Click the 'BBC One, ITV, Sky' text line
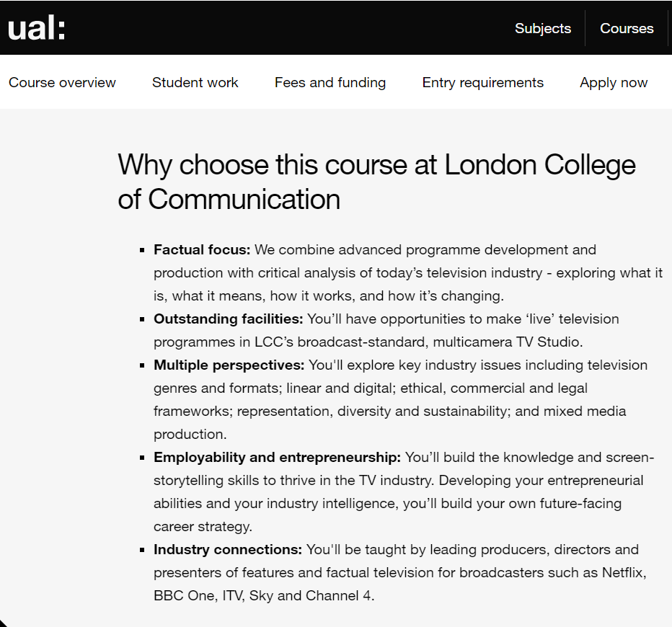Image resolution: width=672 pixels, height=627 pixels. pyautogui.click(x=213, y=596)
